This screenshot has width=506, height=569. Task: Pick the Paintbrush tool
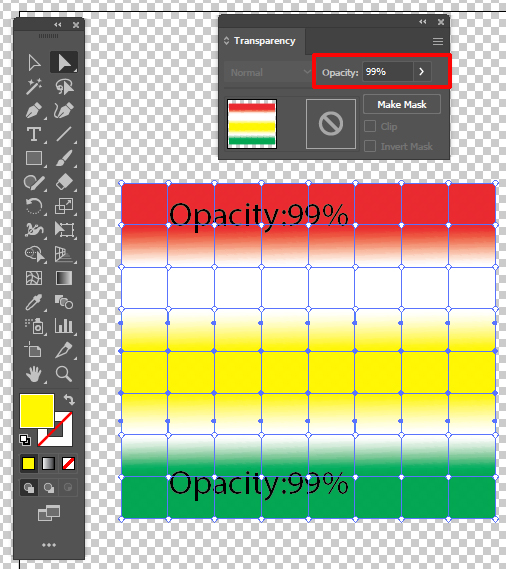click(64, 158)
